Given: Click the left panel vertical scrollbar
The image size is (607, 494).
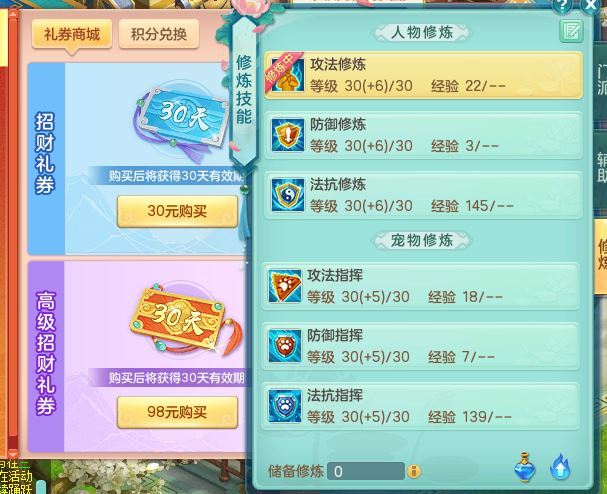Looking at the screenshot, I should (13, 234).
